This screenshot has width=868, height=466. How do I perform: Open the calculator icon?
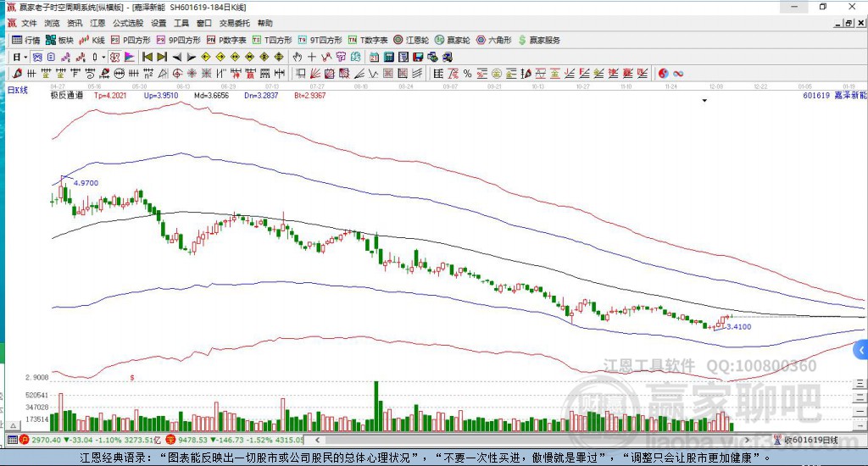click(388, 57)
